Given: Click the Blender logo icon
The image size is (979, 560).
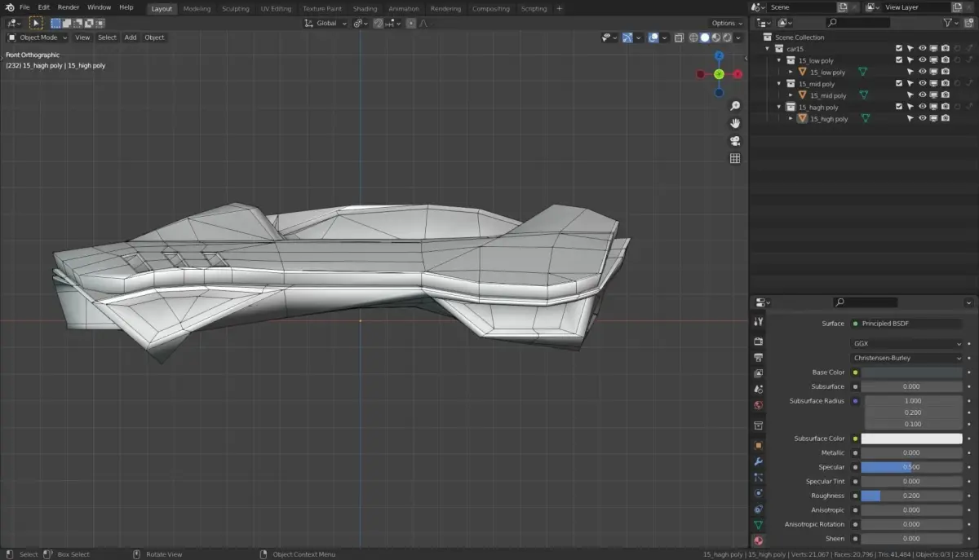Looking at the screenshot, I should 9,7.
